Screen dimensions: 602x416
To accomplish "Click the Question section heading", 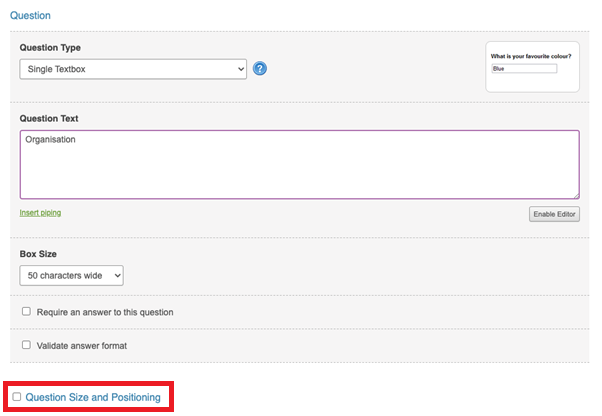I will 30,15.
